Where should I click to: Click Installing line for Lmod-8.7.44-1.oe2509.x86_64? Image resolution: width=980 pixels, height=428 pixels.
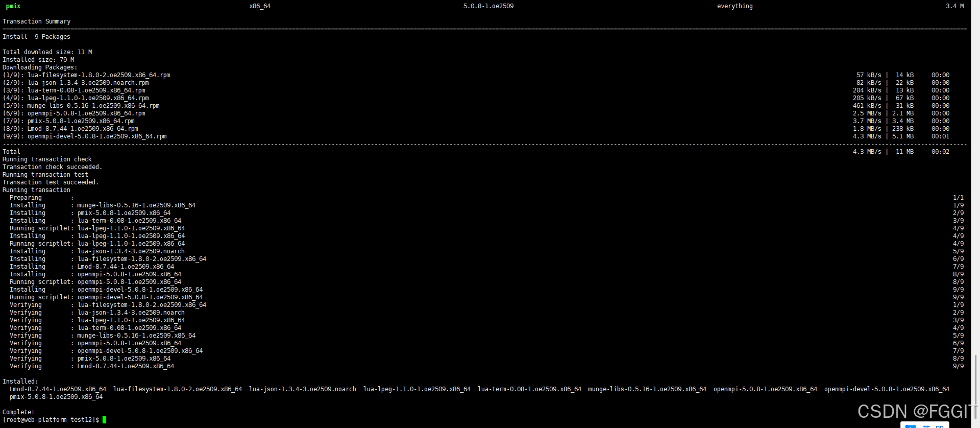click(92, 267)
